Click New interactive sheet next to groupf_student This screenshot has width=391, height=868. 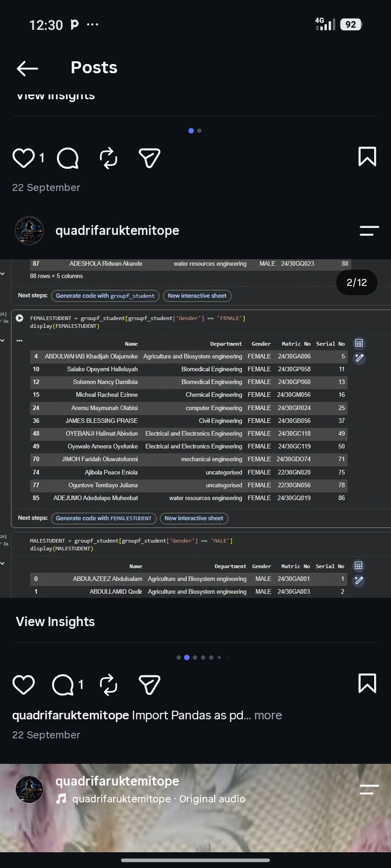click(x=197, y=296)
